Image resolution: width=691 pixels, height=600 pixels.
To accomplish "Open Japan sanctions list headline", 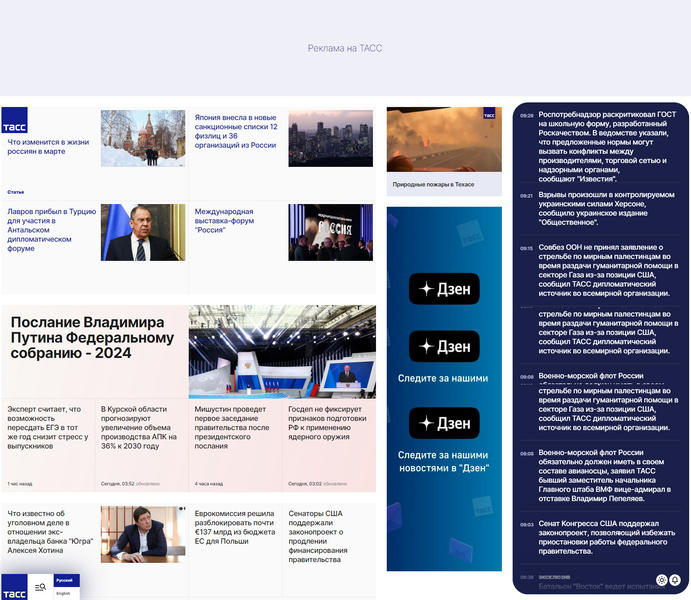I will coord(236,131).
